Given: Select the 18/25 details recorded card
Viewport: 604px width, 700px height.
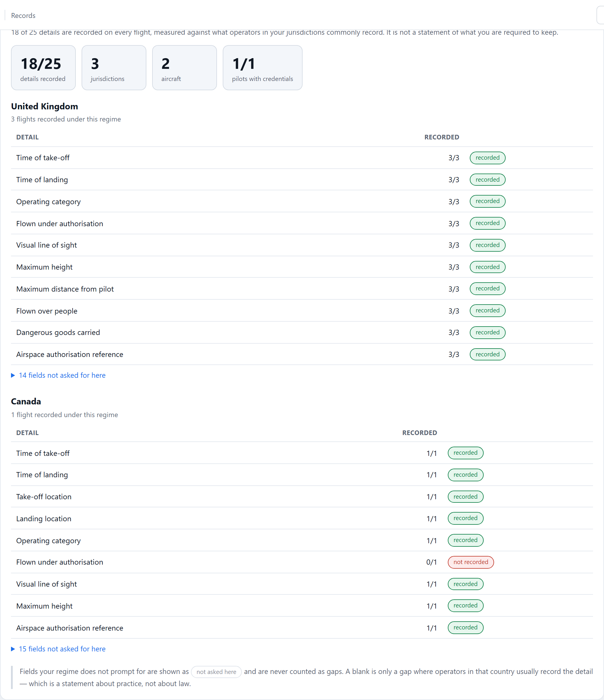Looking at the screenshot, I should click(x=43, y=68).
